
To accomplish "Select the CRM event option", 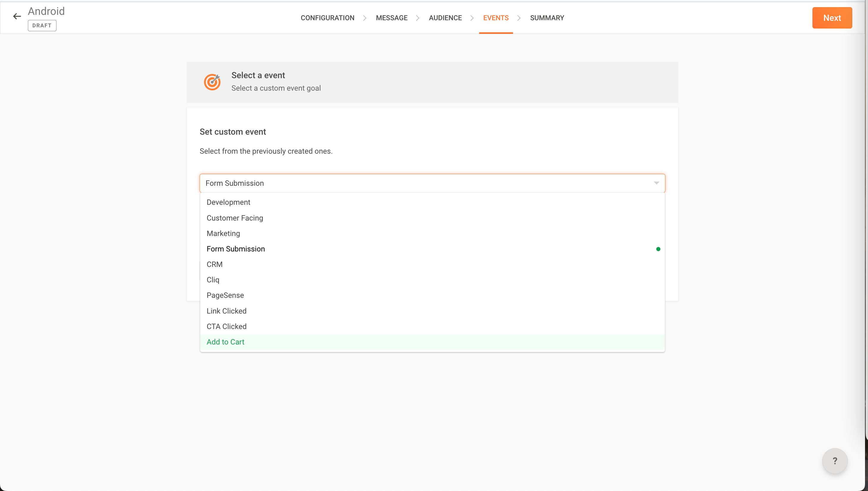I will tap(214, 265).
